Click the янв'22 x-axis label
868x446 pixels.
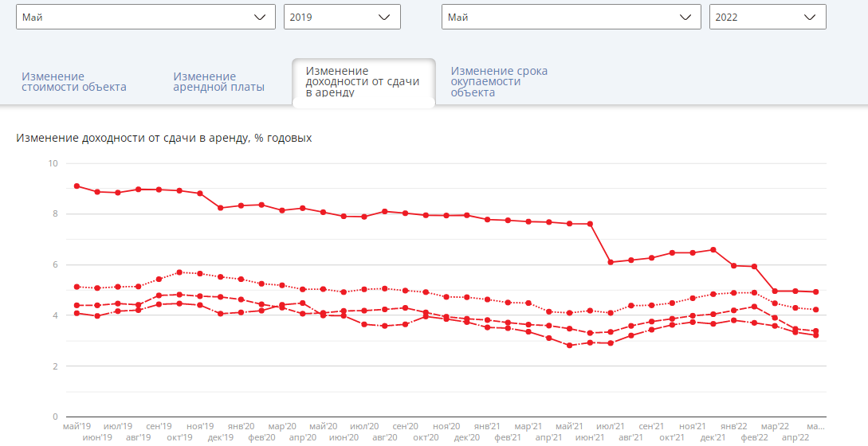[x=734, y=426]
